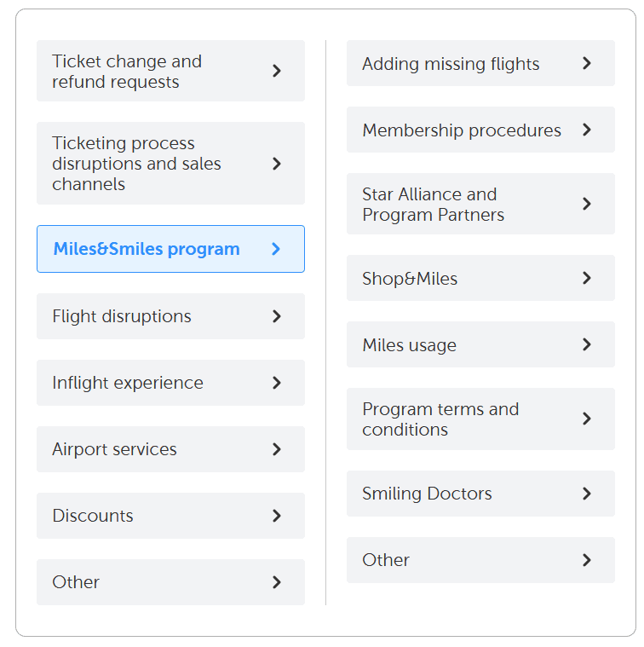The height and width of the screenshot is (647, 644).
Task: Select the highlighted Miles&Smiles program item
Action: point(147,249)
